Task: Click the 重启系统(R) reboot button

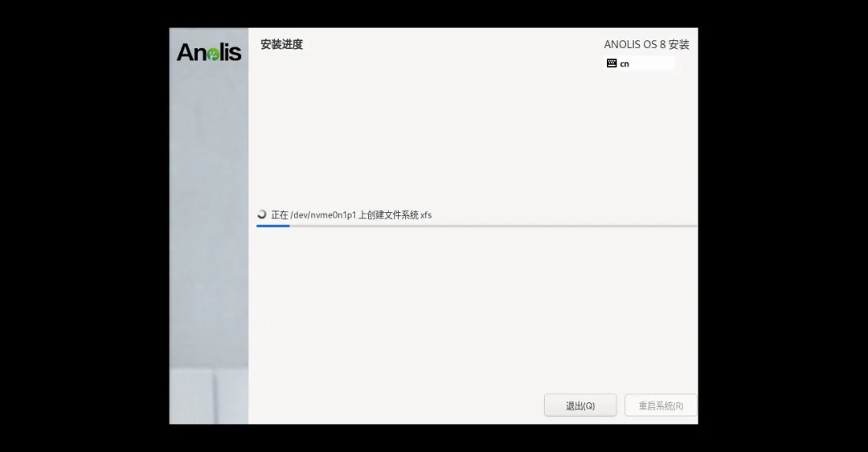Action: (661, 405)
